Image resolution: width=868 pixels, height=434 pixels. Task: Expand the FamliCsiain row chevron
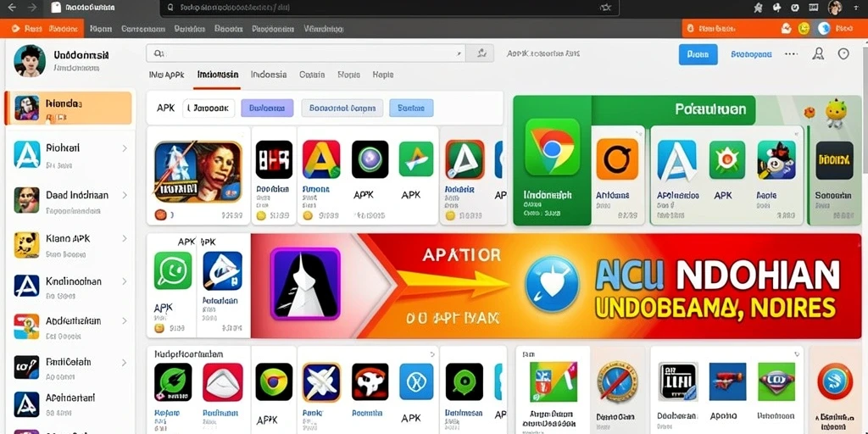[125, 363]
